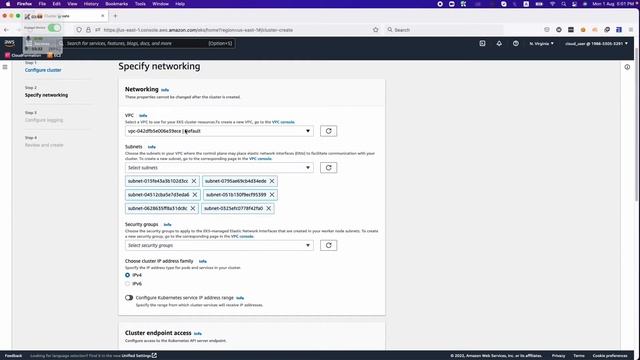Click the site padlock icon
The height and width of the screenshot is (360, 640).
[x=88, y=30]
